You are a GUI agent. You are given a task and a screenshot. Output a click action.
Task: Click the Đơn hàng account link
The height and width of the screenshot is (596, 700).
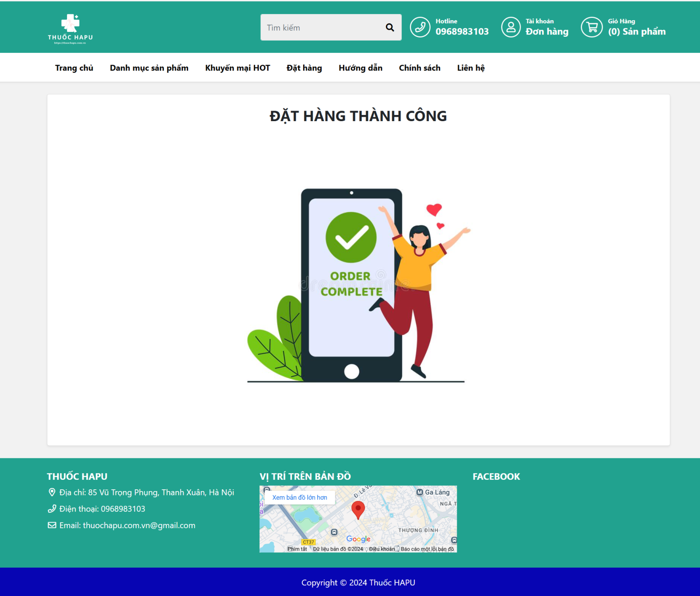[x=547, y=31]
